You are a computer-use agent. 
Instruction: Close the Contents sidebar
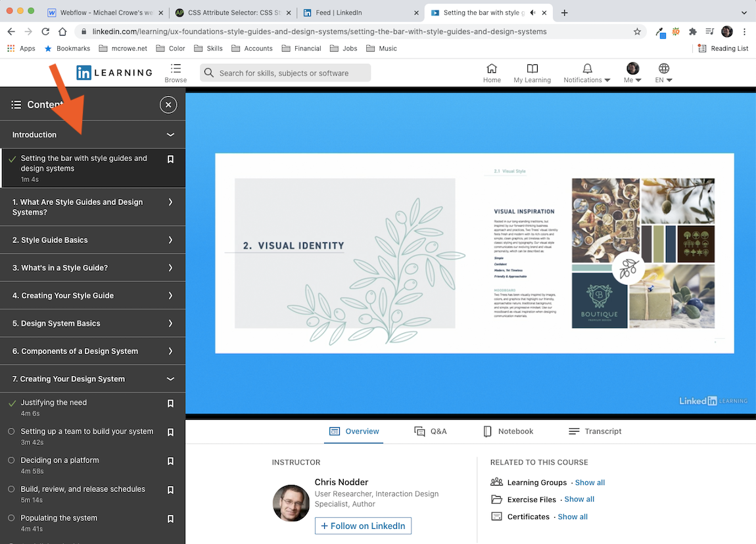[x=168, y=104]
